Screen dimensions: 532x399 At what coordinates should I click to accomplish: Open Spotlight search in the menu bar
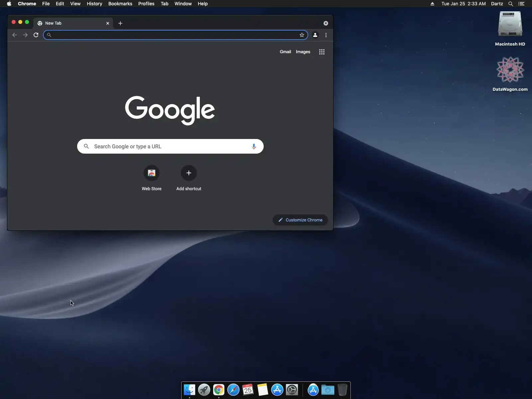pyautogui.click(x=511, y=4)
